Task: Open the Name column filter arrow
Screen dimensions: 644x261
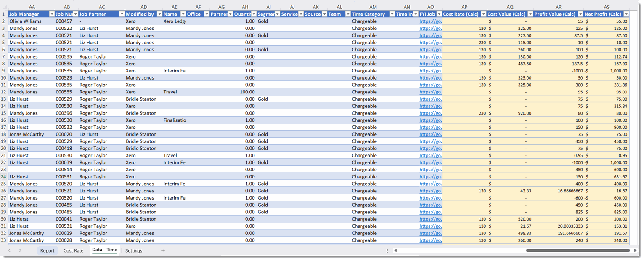Action: 183,14
